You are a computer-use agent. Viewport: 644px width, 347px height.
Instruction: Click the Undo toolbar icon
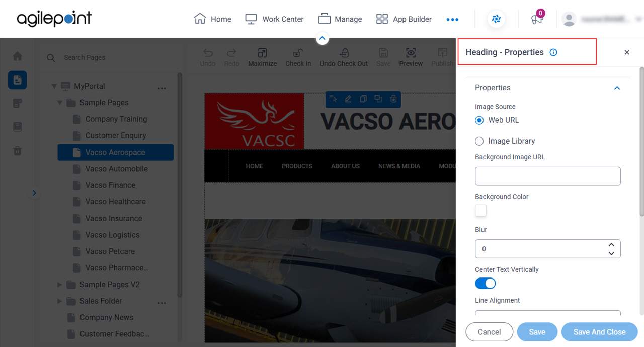pos(208,53)
